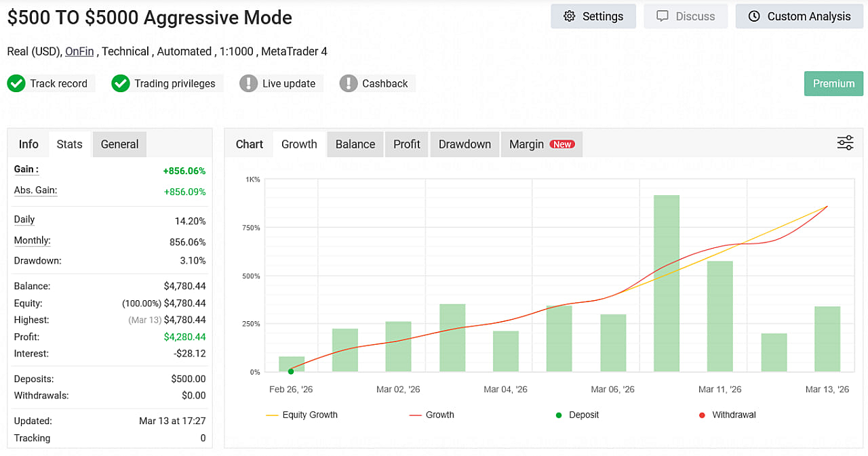Click the Trading privileges green checkmark icon

click(121, 83)
